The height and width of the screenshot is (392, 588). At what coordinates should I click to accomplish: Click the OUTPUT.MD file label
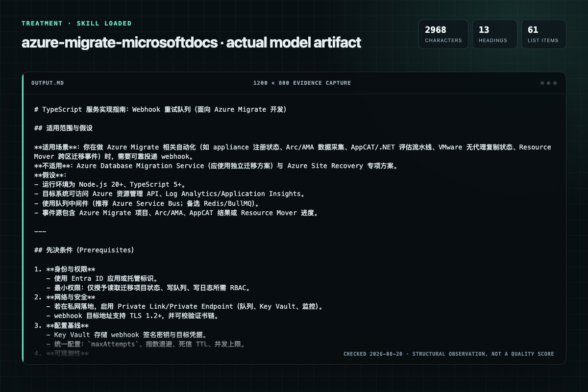tap(47, 83)
